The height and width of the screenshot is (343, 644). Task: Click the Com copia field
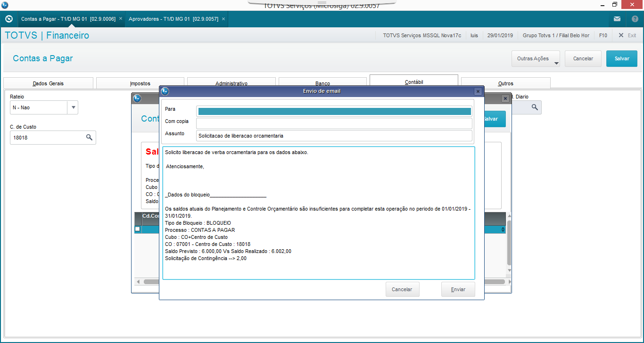click(334, 123)
